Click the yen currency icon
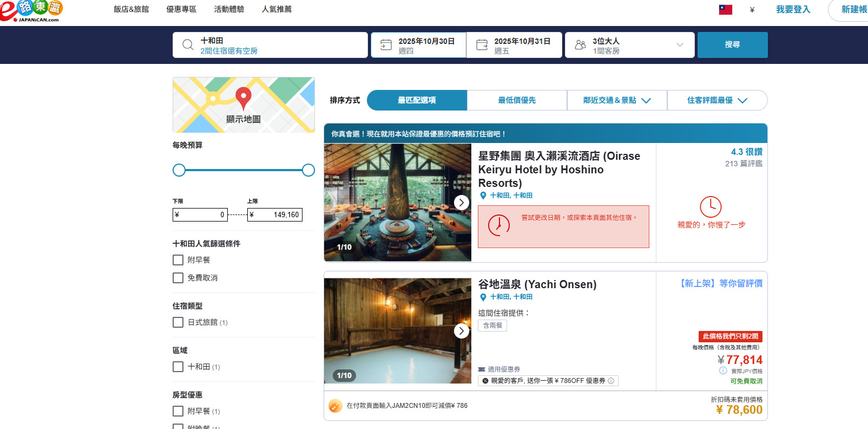 tap(752, 10)
